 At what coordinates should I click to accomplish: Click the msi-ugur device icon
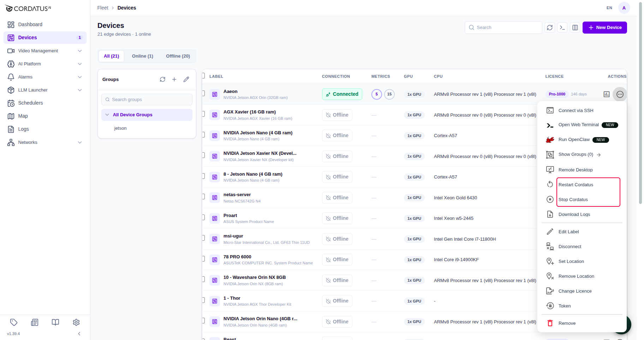pyautogui.click(x=215, y=239)
